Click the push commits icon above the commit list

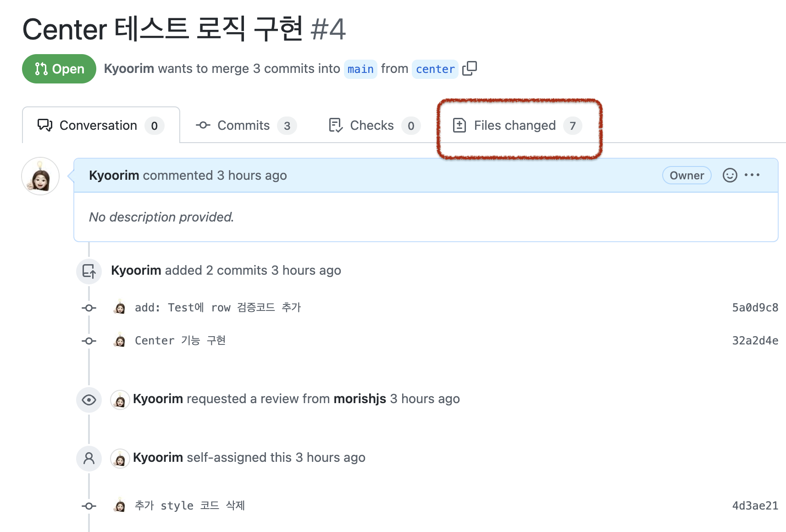(89, 272)
